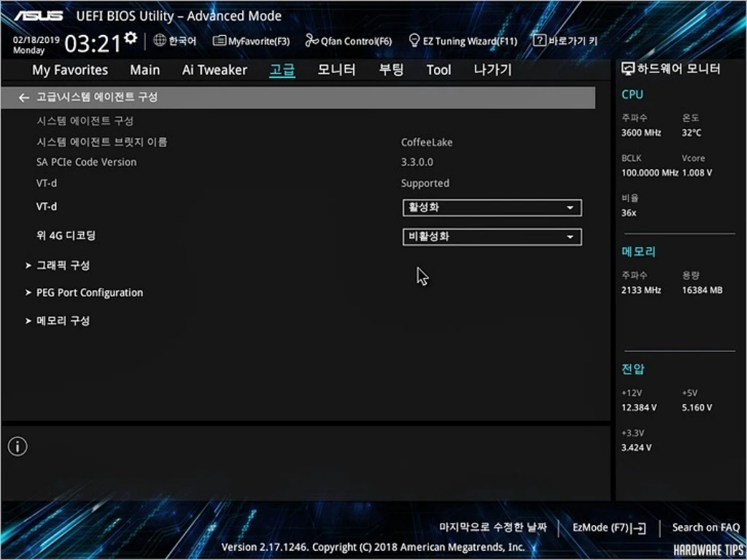This screenshot has width=747, height=560.
Task: Open the Ai Tweaker tab
Action: coord(214,70)
